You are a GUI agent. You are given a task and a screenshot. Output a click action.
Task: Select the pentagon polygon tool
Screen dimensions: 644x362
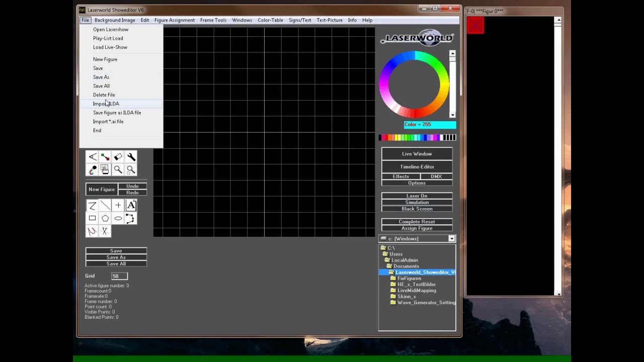point(105,218)
